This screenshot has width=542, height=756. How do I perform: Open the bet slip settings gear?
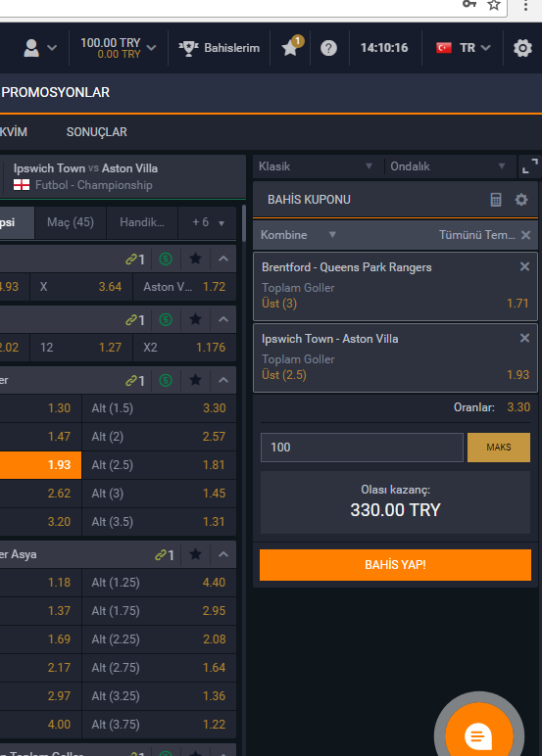point(521,200)
